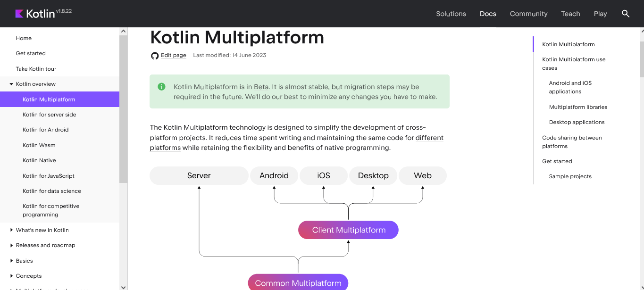644x290 pixels.
Task: Click the sidebar scroll up arrow
Action: (x=124, y=31)
